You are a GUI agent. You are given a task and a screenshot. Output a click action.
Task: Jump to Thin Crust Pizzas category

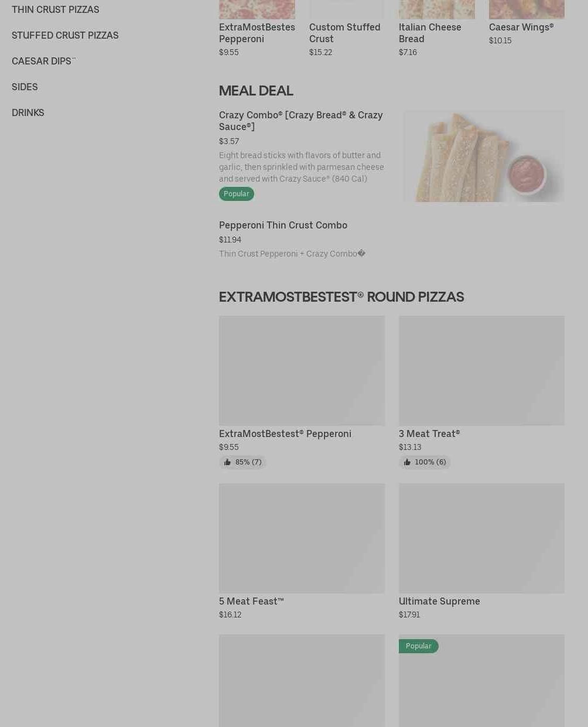(56, 9)
